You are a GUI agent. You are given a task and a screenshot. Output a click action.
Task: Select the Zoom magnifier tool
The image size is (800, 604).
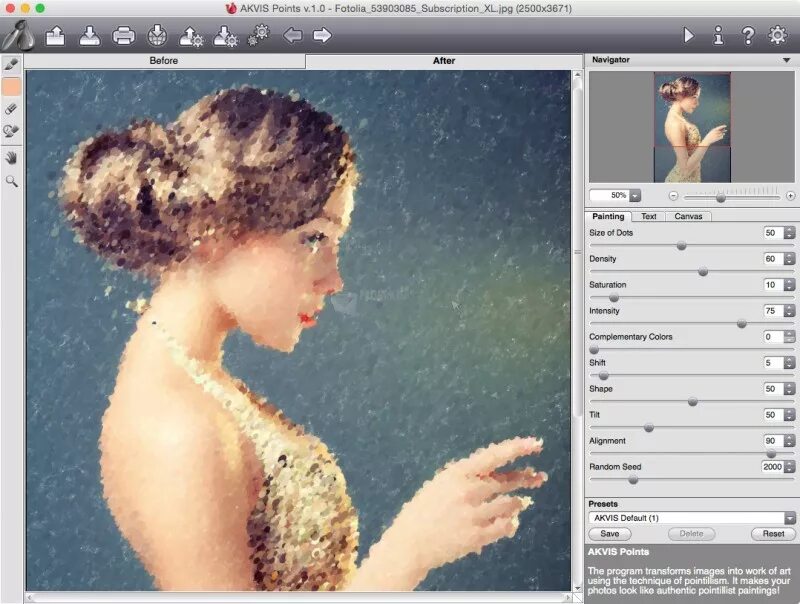point(11,181)
